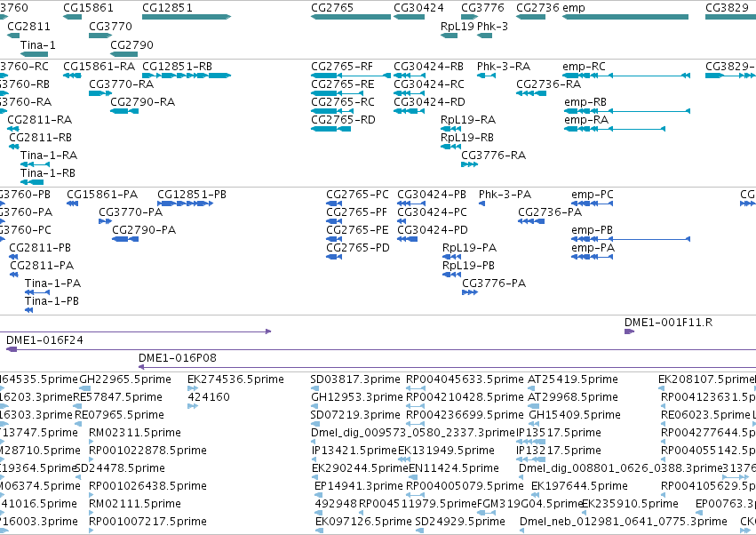Viewport: 756px width, 535px height.
Task: Click transcript emp-RA
Action: (x=585, y=120)
